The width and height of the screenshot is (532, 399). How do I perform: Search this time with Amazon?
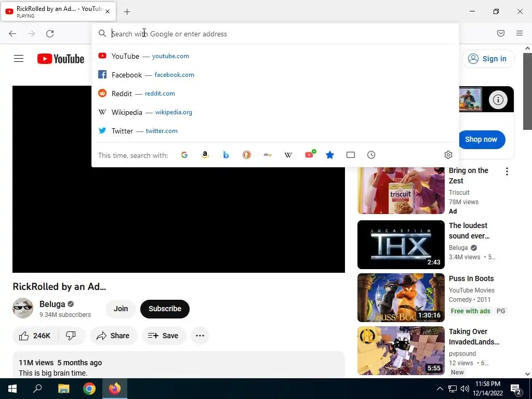coord(205,155)
